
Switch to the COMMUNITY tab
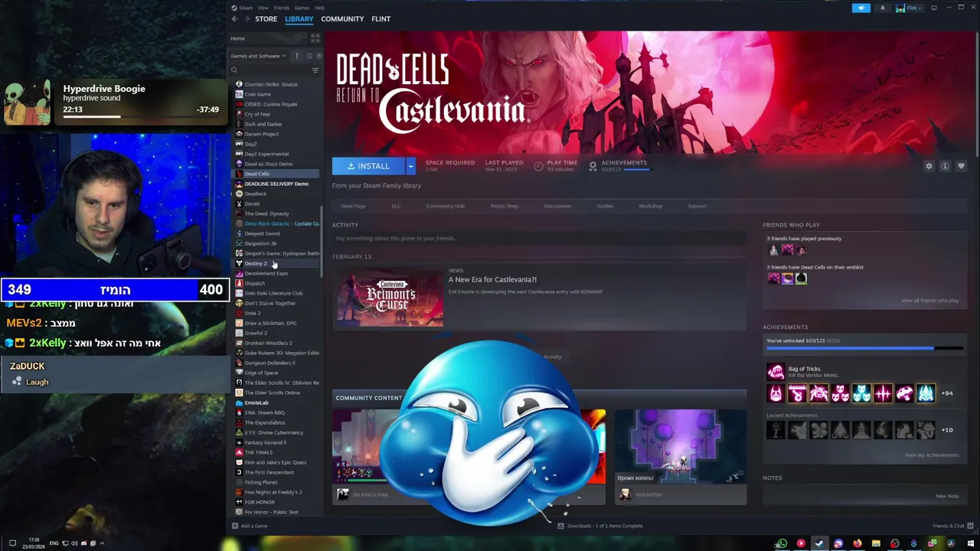coord(342,19)
